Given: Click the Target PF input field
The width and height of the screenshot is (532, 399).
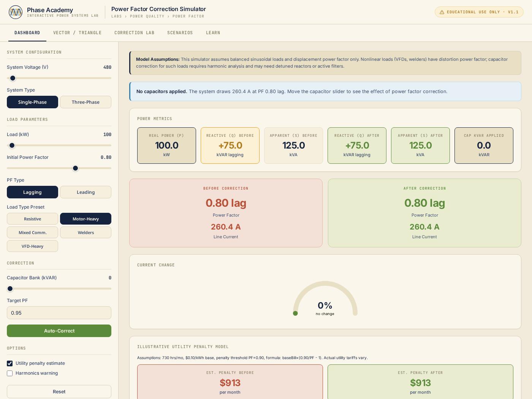Looking at the screenshot, I should pos(59,313).
